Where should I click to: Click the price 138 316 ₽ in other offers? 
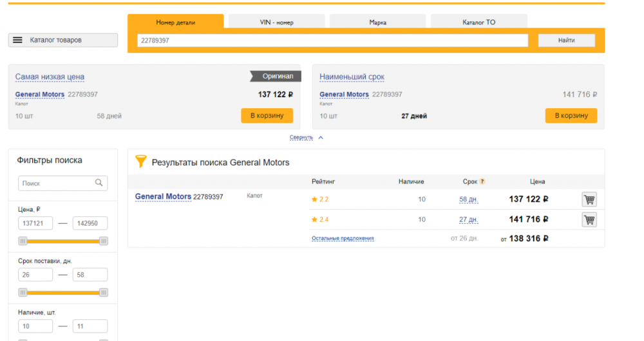point(529,239)
